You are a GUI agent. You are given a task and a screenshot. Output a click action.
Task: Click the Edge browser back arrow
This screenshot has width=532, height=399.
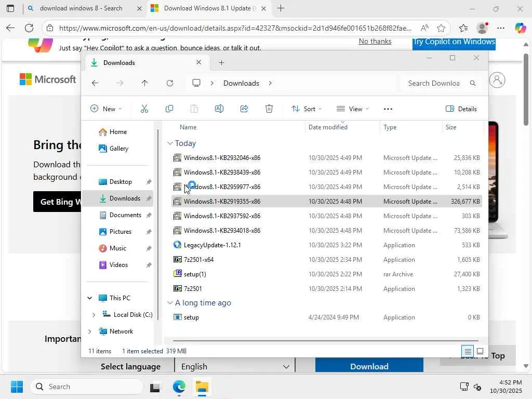click(10, 28)
